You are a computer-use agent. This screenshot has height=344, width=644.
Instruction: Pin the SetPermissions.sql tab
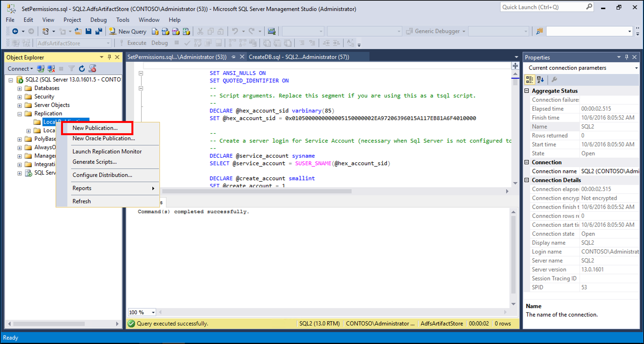[234, 57]
